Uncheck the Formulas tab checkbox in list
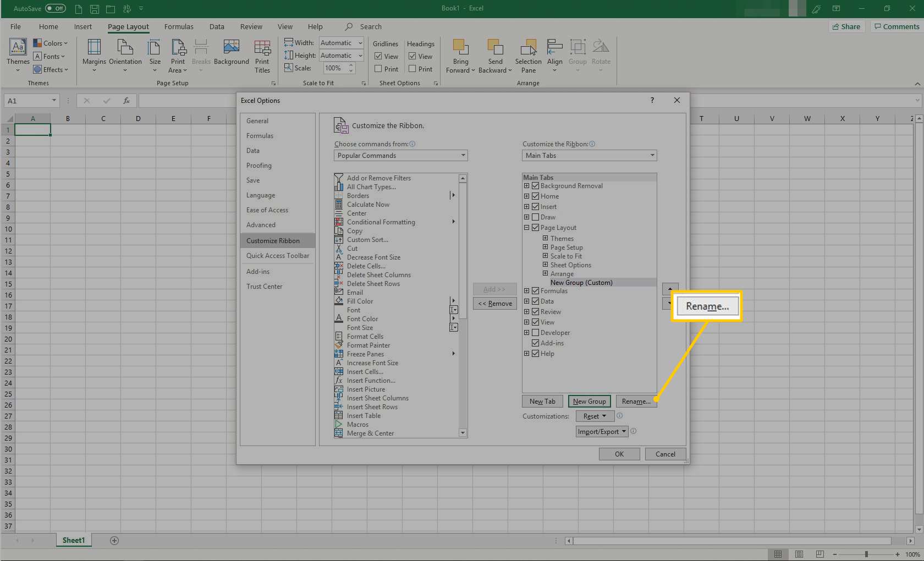This screenshot has width=924, height=561. 535,291
